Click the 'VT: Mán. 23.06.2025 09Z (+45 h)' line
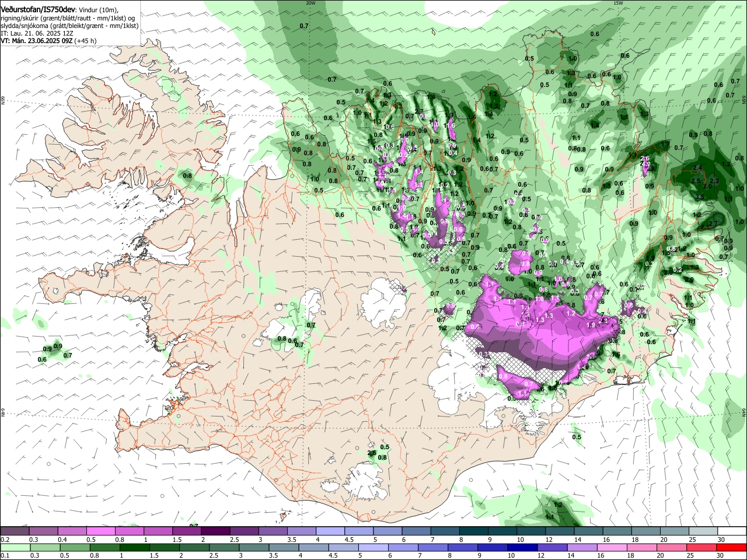Screen dimensions: 747x560 click(48, 41)
